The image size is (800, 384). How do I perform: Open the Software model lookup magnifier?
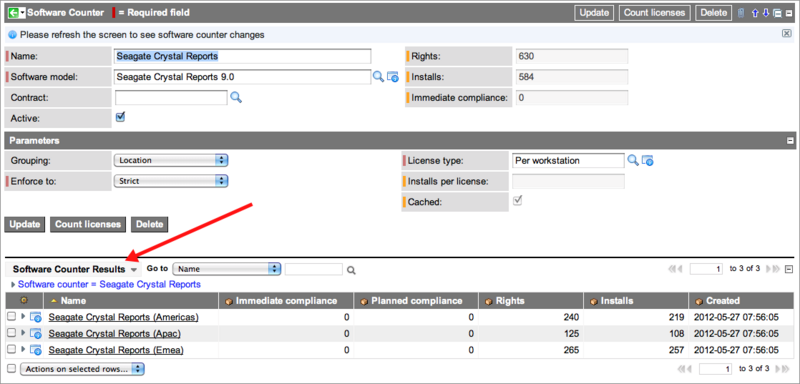(x=378, y=76)
